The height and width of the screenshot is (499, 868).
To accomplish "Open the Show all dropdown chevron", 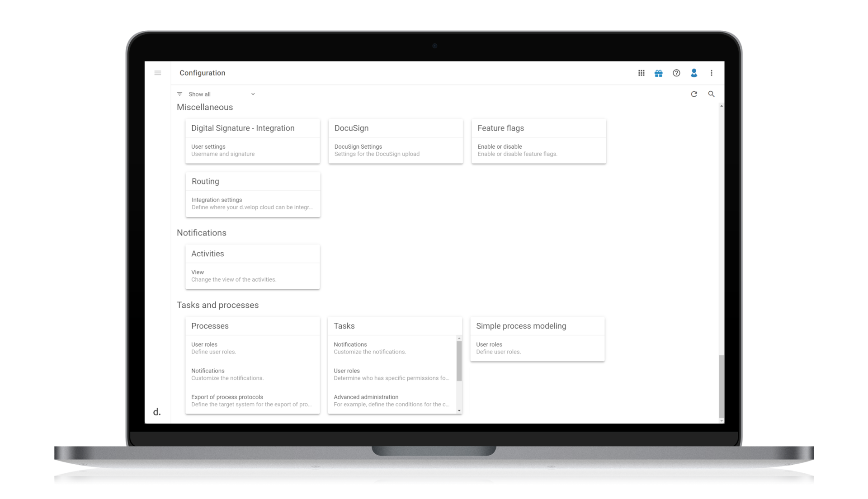I will coord(253,94).
